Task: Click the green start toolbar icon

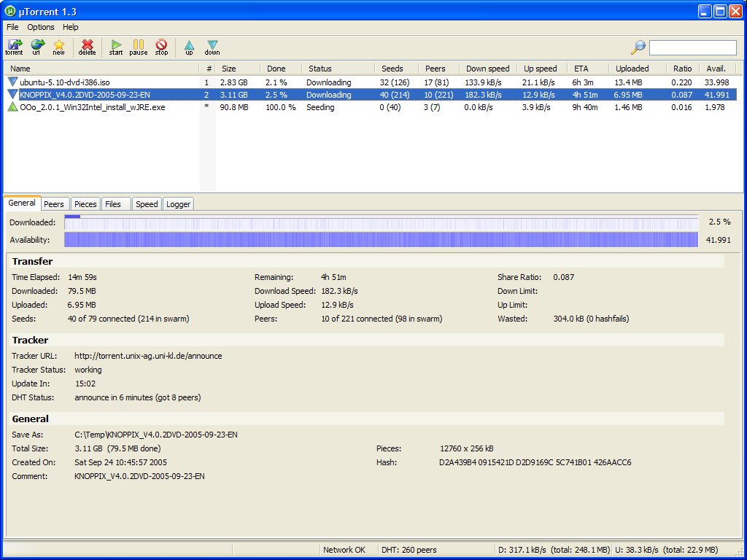Action: 116,47
